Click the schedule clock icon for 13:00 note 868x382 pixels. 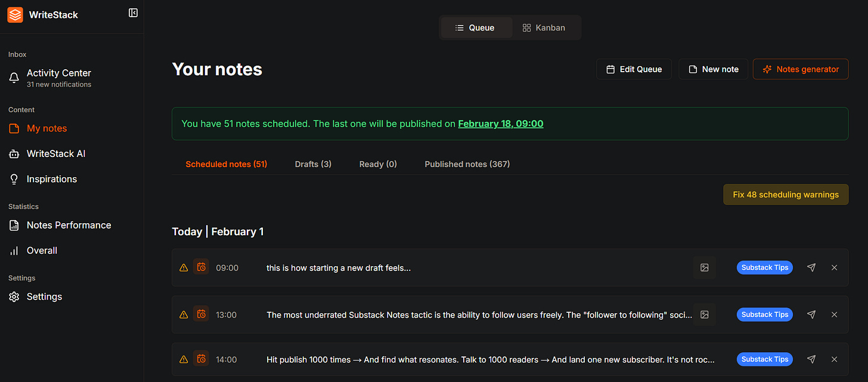[x=201, y=314]
